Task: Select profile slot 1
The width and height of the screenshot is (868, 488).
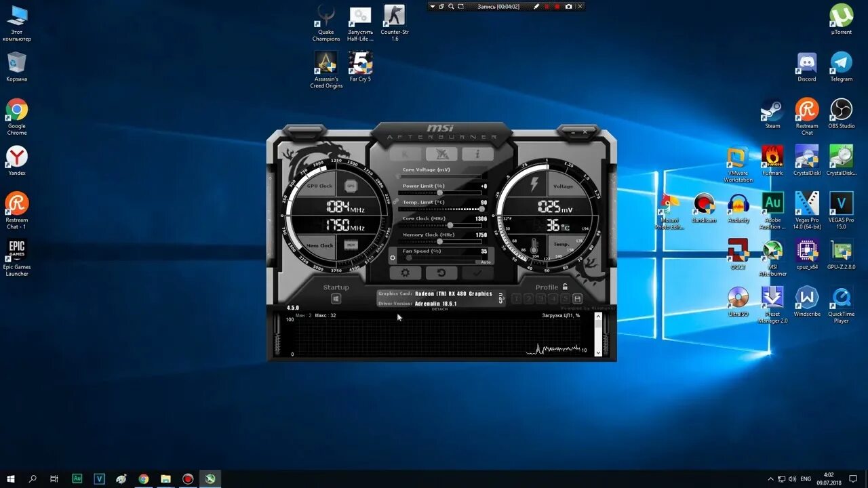Action: 517,299
